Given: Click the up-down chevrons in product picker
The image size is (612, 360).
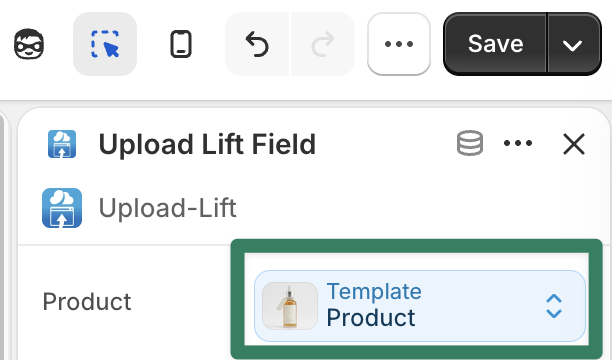Looking at the screenshot, I should [x=554, y=306].
